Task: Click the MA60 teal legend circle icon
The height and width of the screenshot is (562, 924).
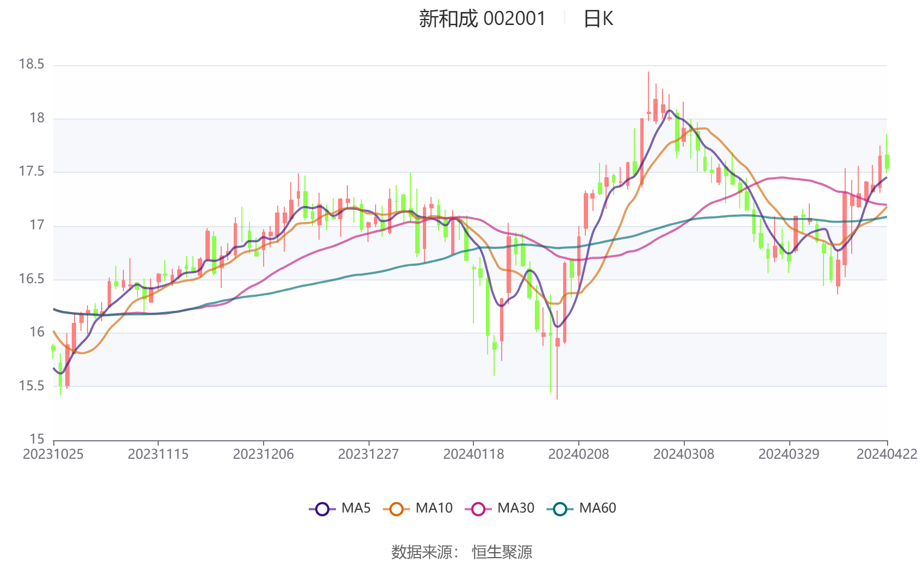Action: 560,509
